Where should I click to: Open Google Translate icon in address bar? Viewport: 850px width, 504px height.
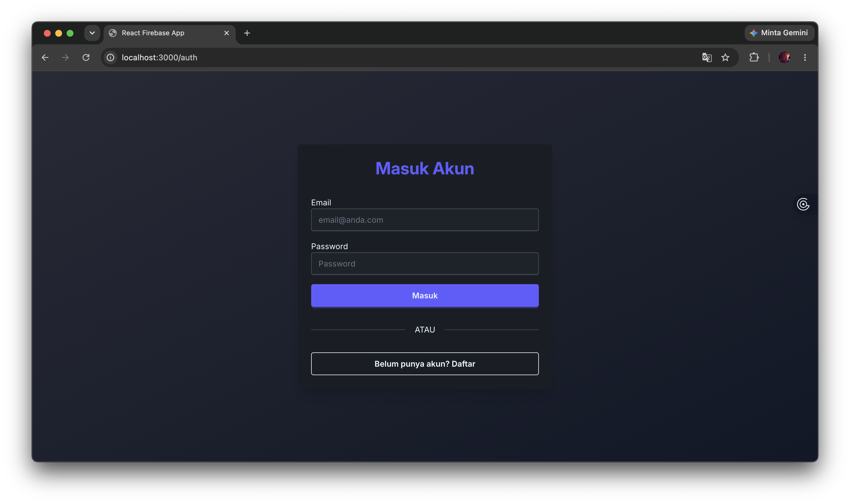click(707, 57)
